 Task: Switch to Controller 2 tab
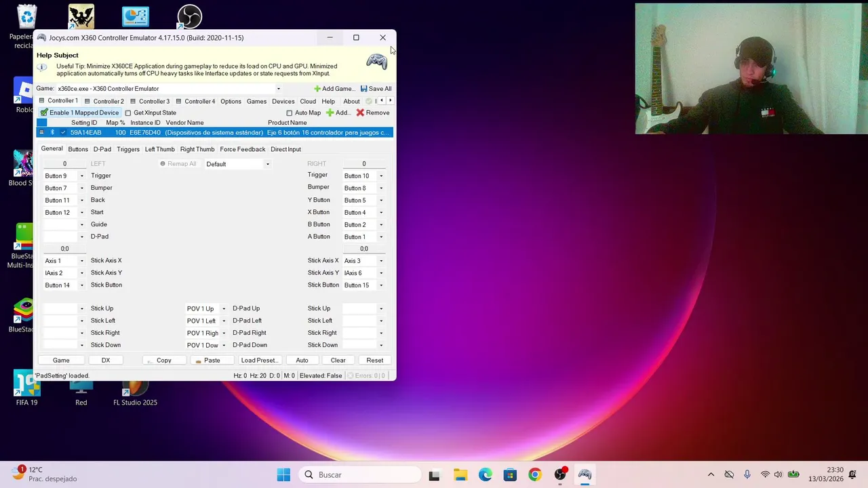point(103,102)
